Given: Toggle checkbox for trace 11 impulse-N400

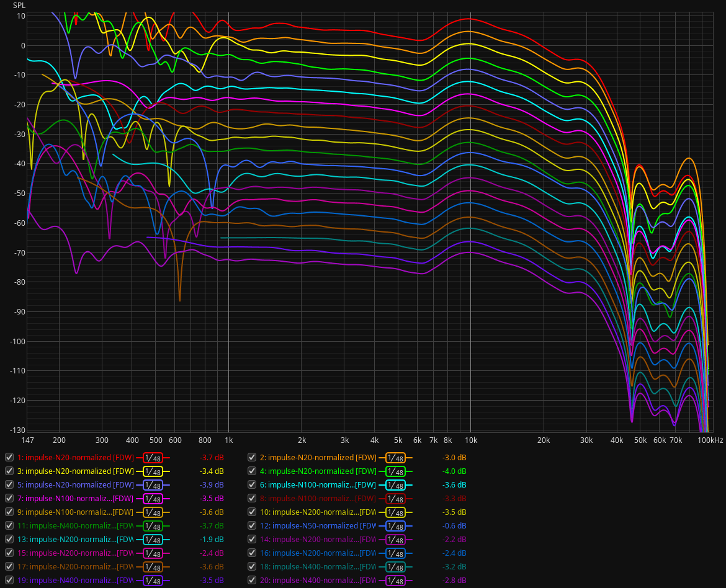Looking at the screenshot, I should [9, 525].
